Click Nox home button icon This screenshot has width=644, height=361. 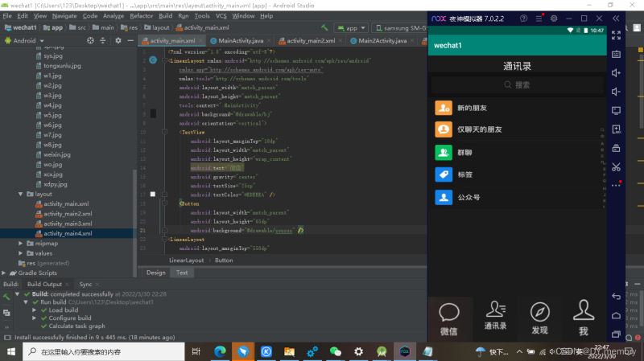[x=616, y=315]
